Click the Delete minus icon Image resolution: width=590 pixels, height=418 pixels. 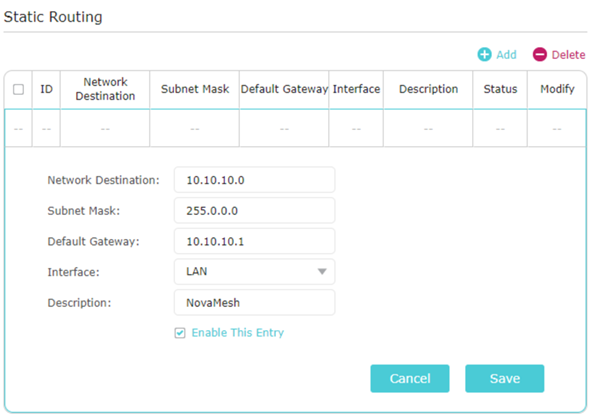pos(540,55)
